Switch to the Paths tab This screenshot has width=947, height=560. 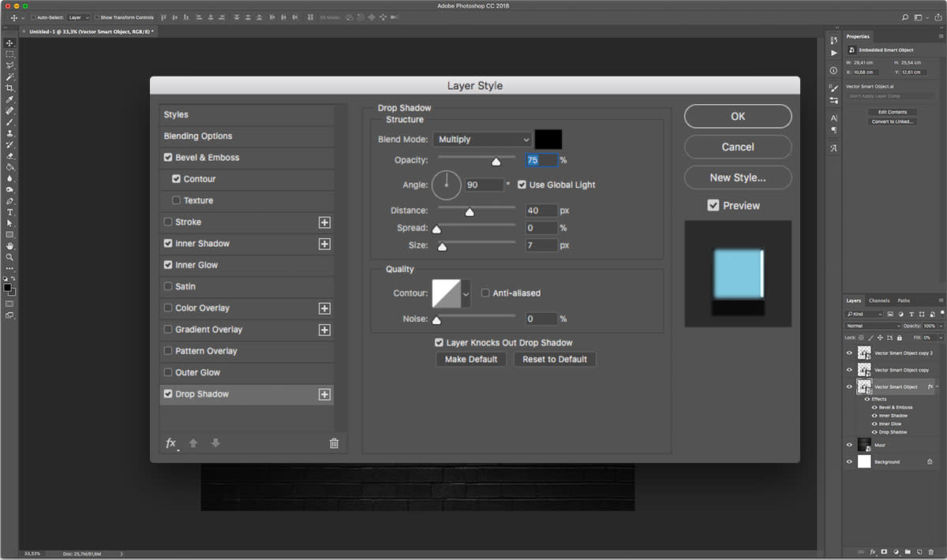(x=904, y=301)
